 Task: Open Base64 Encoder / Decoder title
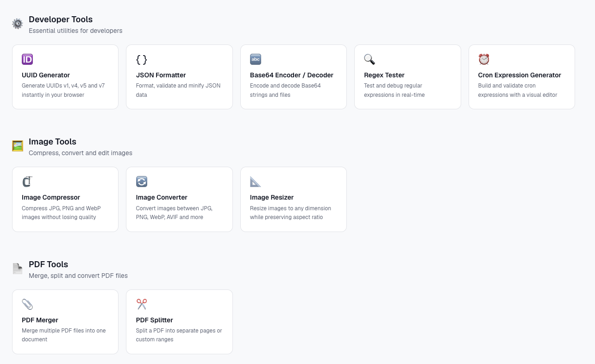292,75
